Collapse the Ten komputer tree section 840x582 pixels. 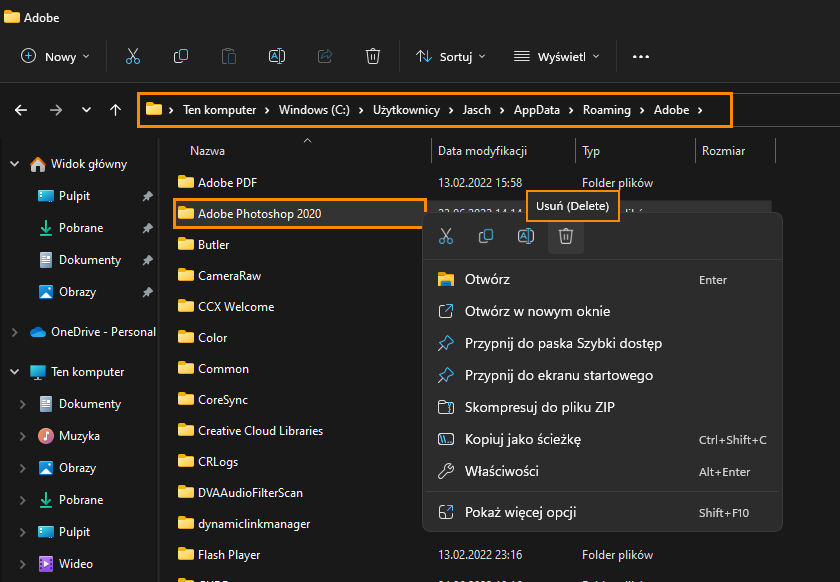click(x=15, y=372)
